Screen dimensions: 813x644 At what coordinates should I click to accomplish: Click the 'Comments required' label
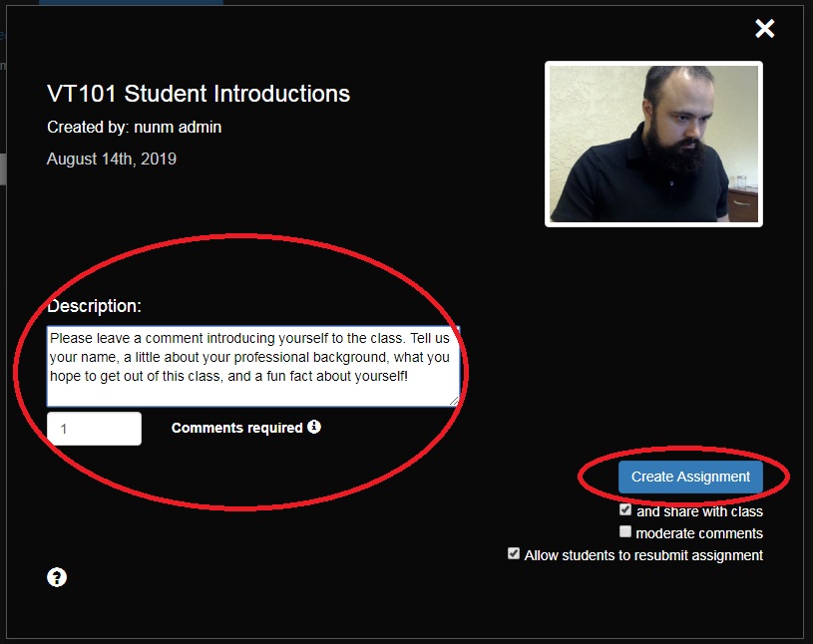237,428
